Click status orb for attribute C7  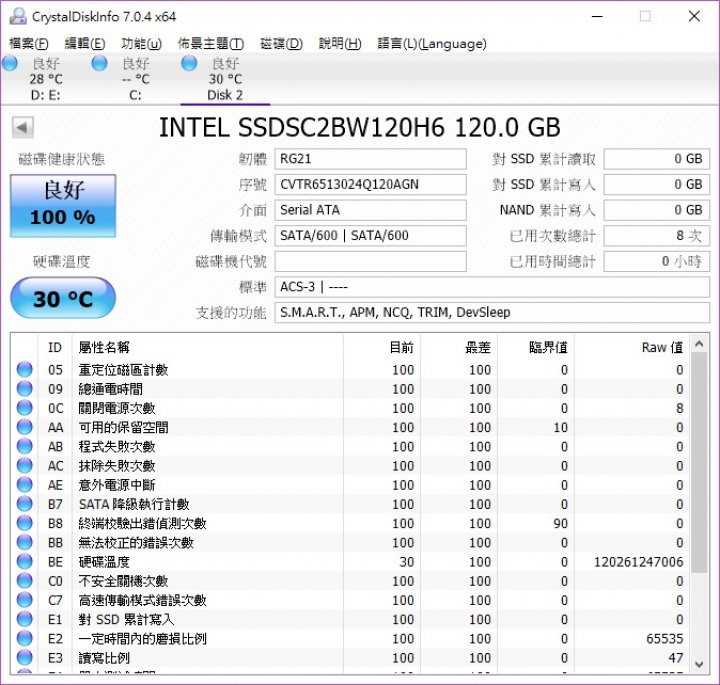[x=25, y=600]
